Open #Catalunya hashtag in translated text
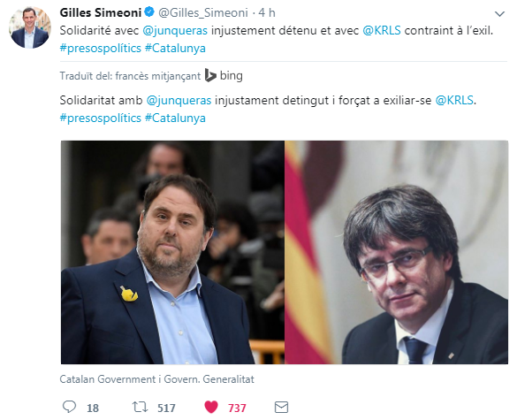This screenshot has width=517, height=420. pyautogui.click(x=175, y=118)
